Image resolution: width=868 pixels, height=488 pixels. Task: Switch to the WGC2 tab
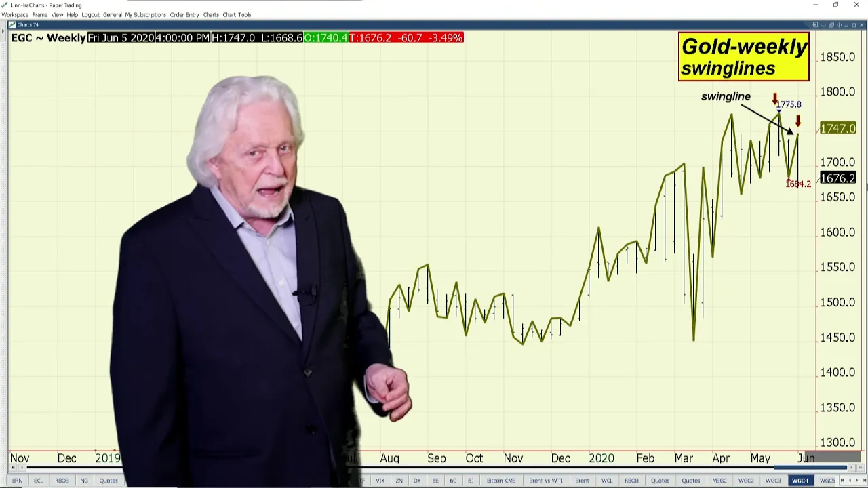pos(746,481)
